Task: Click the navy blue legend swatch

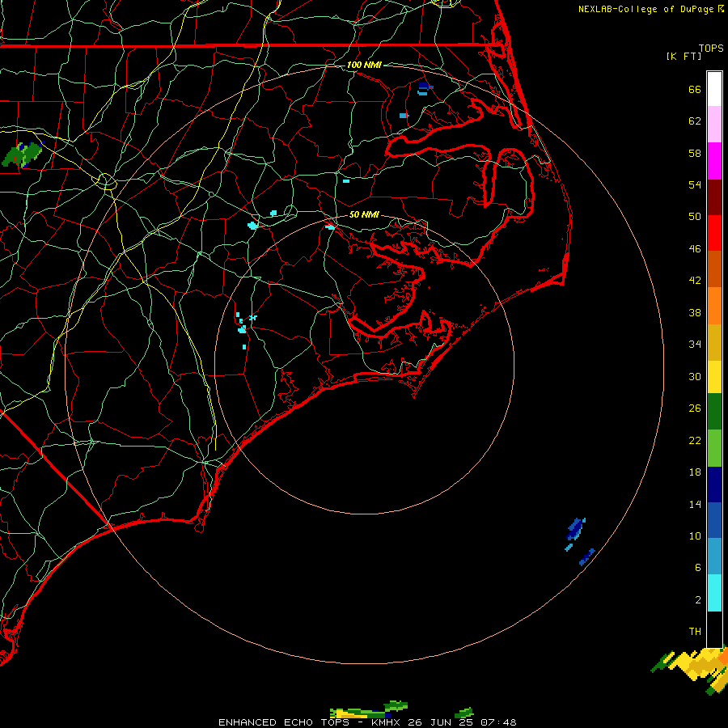Action: 714,485
